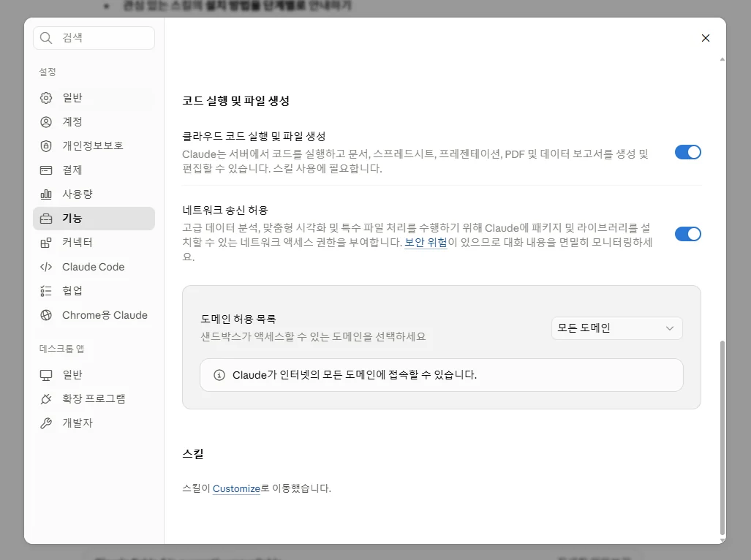Image resolution: width=751 pixels, height=560 pixels.
Task: Click the 코드 실행 및 파일 생성 heading
Action: point(235,101)
